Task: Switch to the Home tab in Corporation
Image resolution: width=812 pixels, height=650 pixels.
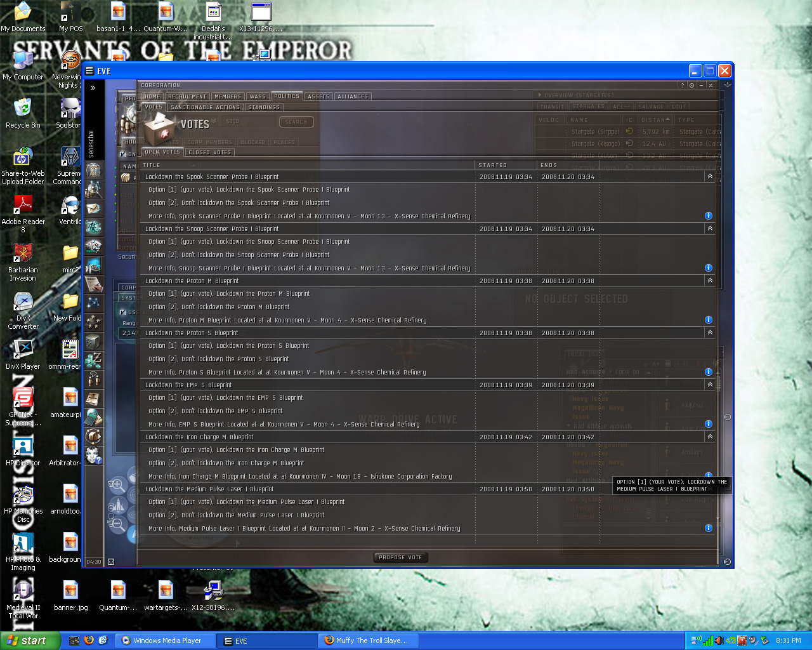Action: [152, 96]
